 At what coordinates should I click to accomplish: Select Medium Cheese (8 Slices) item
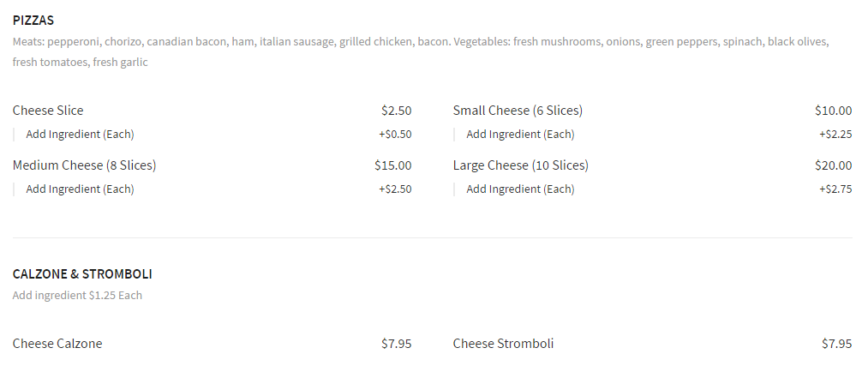click(x=84, y=165)
